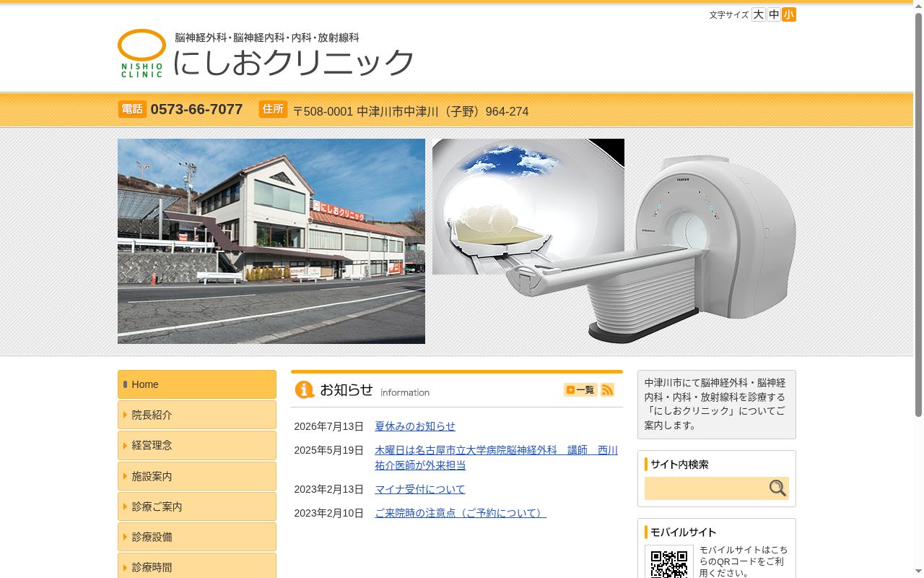
Task: Open the RSS feed icon
Action: point(607,390)
